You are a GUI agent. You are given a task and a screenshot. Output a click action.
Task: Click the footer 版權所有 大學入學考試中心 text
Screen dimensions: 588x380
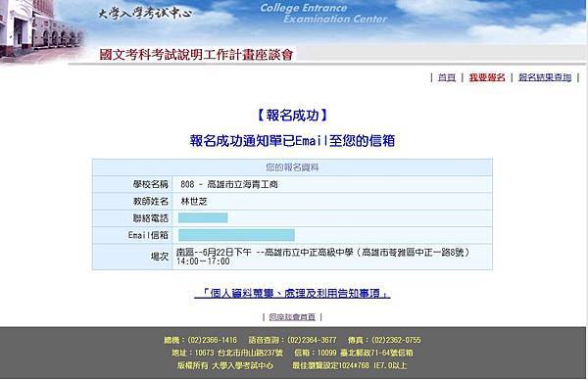pos(225,365)
